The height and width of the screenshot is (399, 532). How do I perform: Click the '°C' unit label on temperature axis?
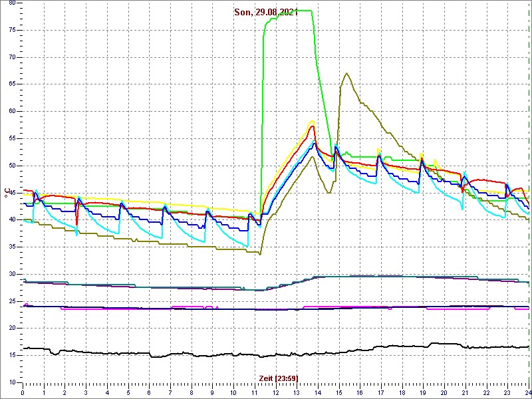click(x=7, y=193)
